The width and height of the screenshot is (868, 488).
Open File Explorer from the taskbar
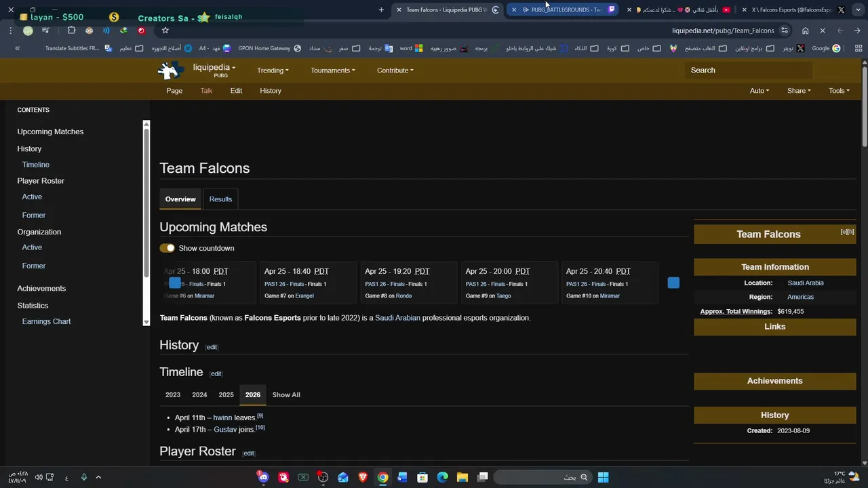pyautogui.click(x=462, y=477)
